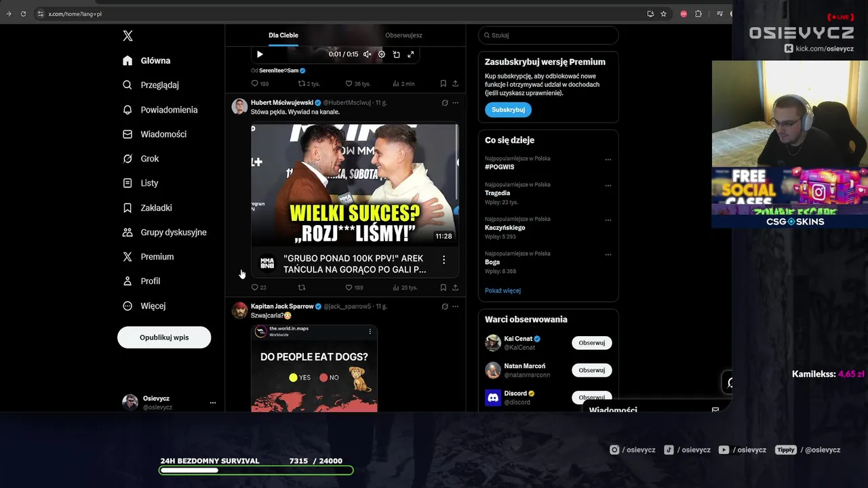Viewport: 868px width, 488px height.
Task: Open the X logo home icon
Action: (127, 36)
